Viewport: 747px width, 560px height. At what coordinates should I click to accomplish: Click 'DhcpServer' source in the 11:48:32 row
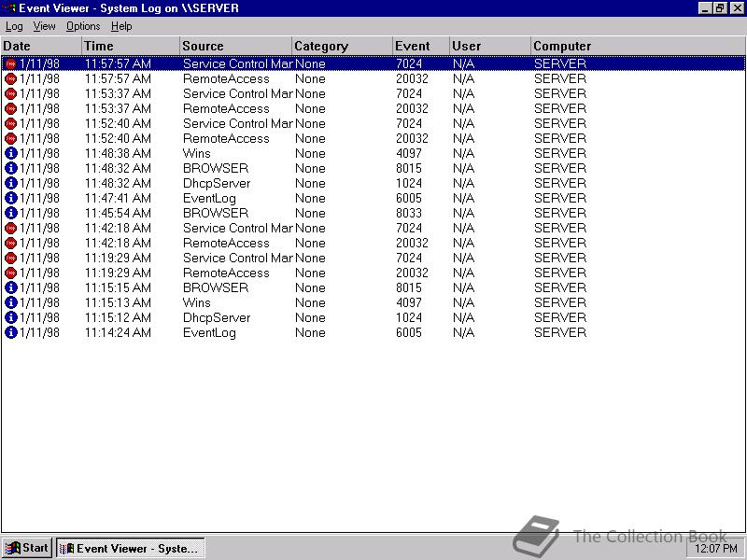click(217, 183)
